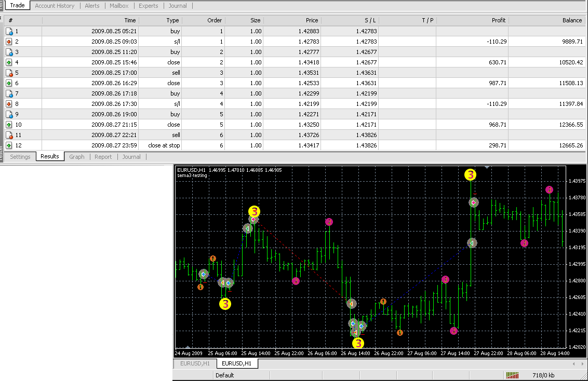Go to the tester Settings tab
This screenshot has width=588, height=381.
[x=20, y=157]
